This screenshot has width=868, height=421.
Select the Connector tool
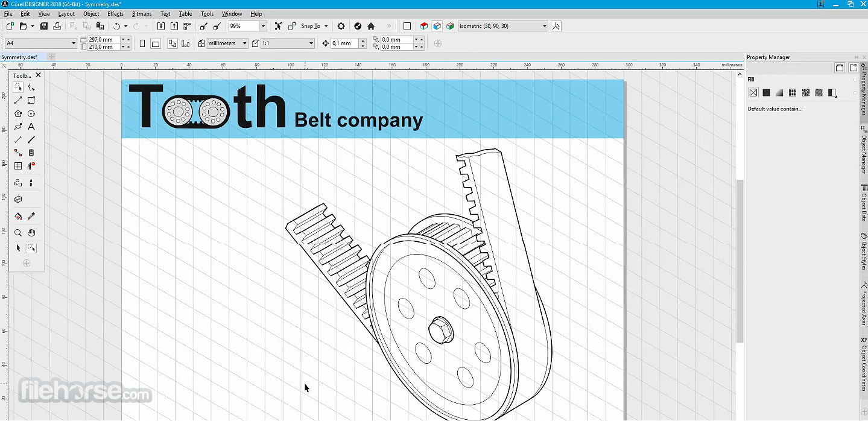tap(18, 153)
